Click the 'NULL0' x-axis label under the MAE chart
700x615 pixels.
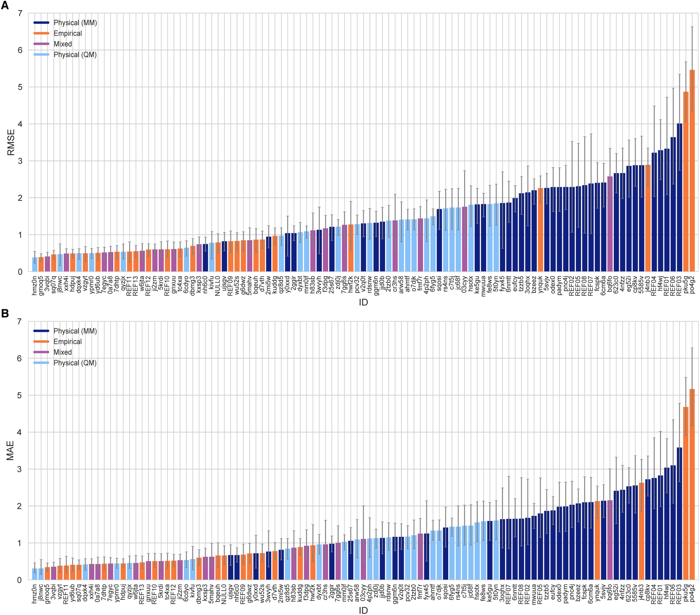(224, 594)
